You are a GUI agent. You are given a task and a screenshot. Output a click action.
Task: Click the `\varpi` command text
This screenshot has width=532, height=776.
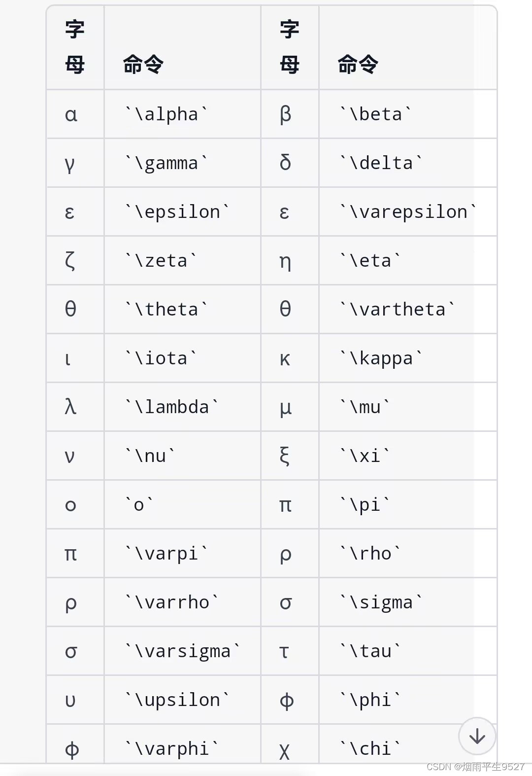(166, 554)
